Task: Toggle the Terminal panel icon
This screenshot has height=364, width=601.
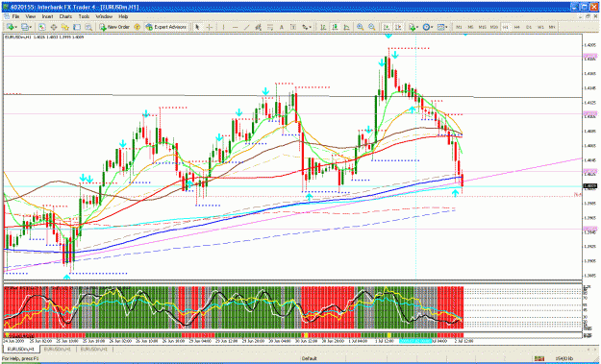Action: (77, 27)
